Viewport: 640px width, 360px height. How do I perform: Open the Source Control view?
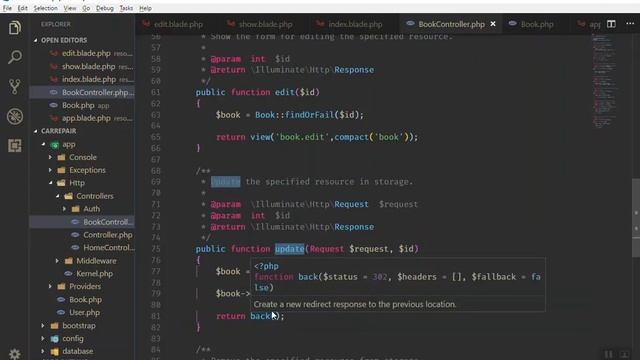(15, 87)
